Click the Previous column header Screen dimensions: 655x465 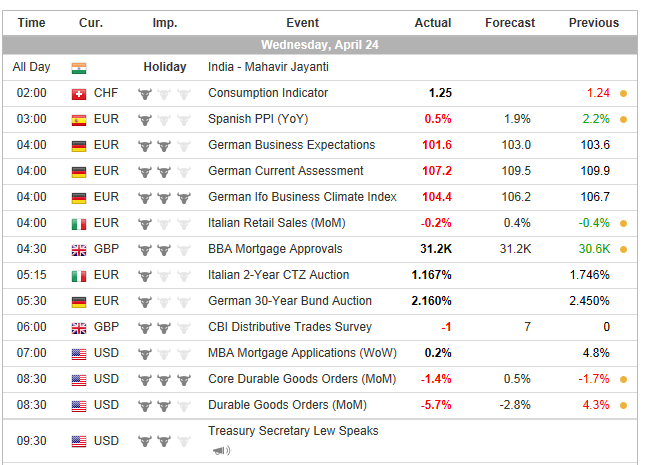pos(594,23)
